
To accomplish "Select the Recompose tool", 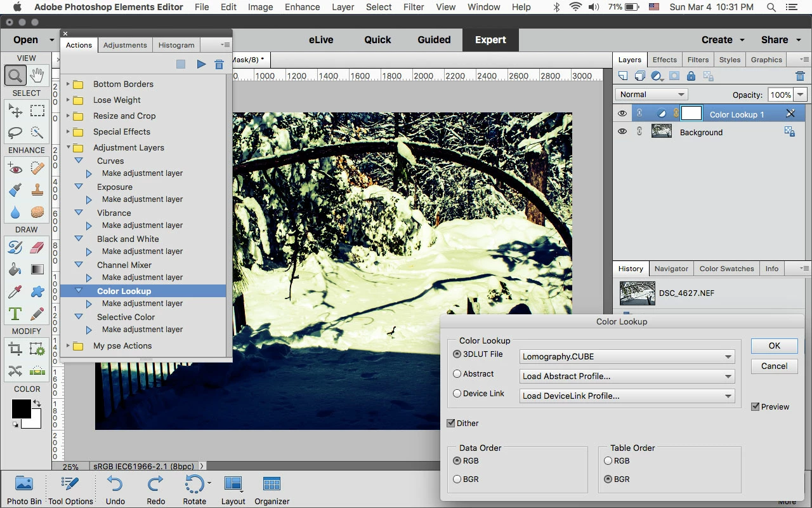I will coord(37,349).
